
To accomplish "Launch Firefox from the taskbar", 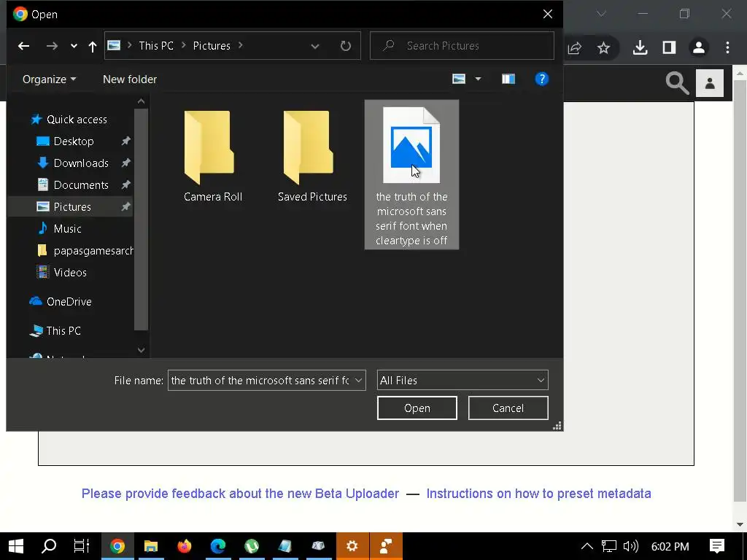I will (x=185, y=546).
